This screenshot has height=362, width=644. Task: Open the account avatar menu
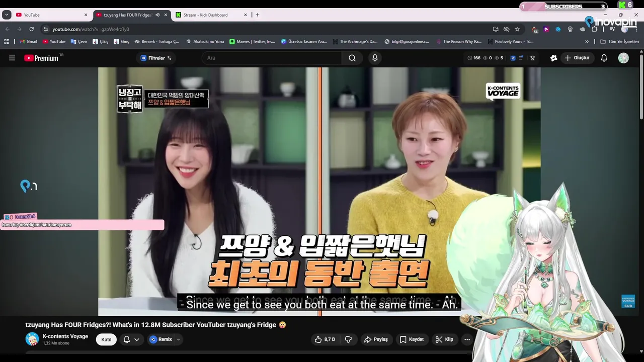click(x=623, y=58)
